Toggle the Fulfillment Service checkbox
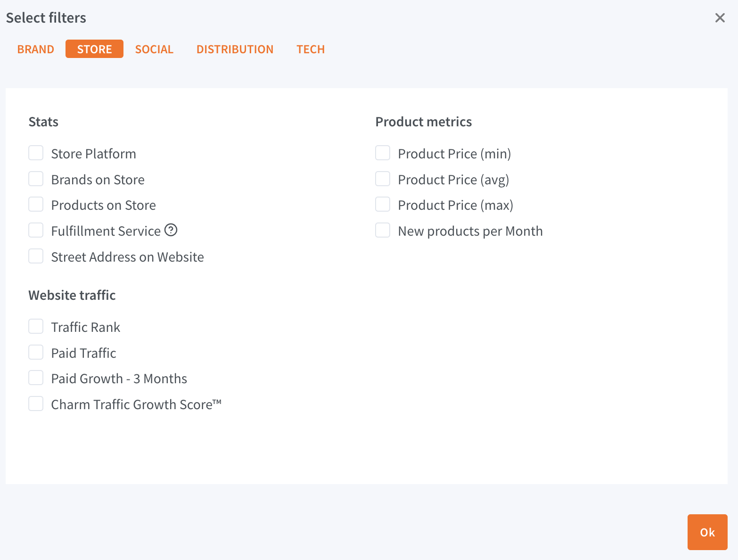The image size is (738, 560). (36, 231)
